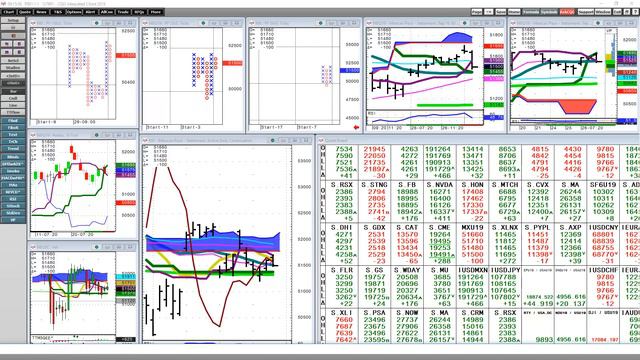Select S.MTCH in the quote board

(505, 185)
